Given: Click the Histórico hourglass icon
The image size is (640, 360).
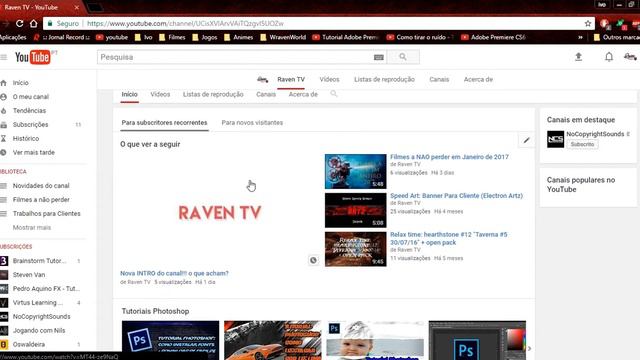Looking at the screenshot, I should pyautogui.click(x=4, y=138).
